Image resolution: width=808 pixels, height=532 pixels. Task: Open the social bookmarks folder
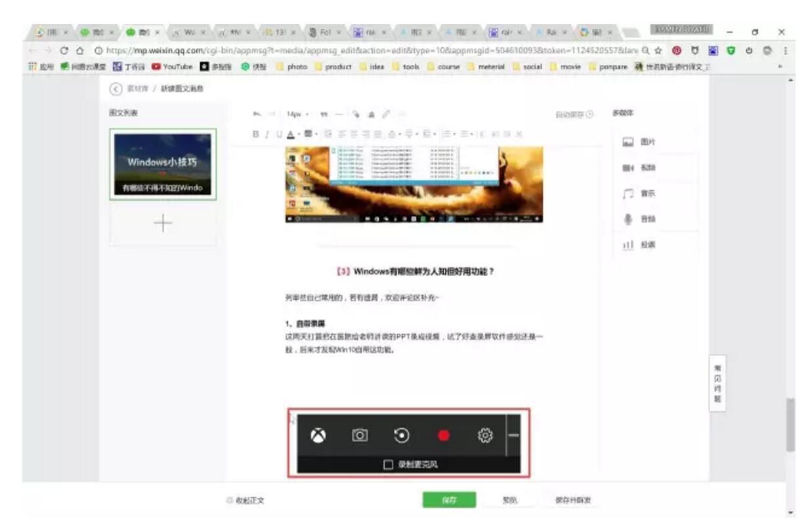[x=526, y=67]
